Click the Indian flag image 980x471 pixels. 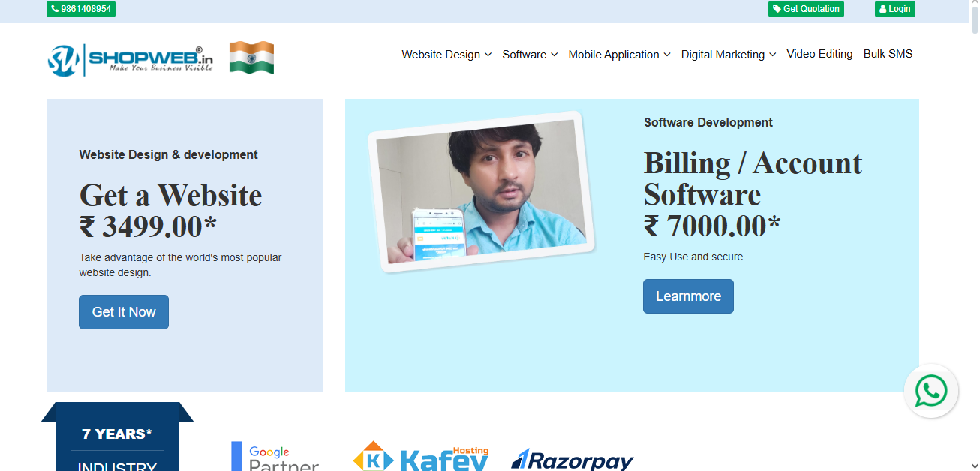[x=251, y=58]
